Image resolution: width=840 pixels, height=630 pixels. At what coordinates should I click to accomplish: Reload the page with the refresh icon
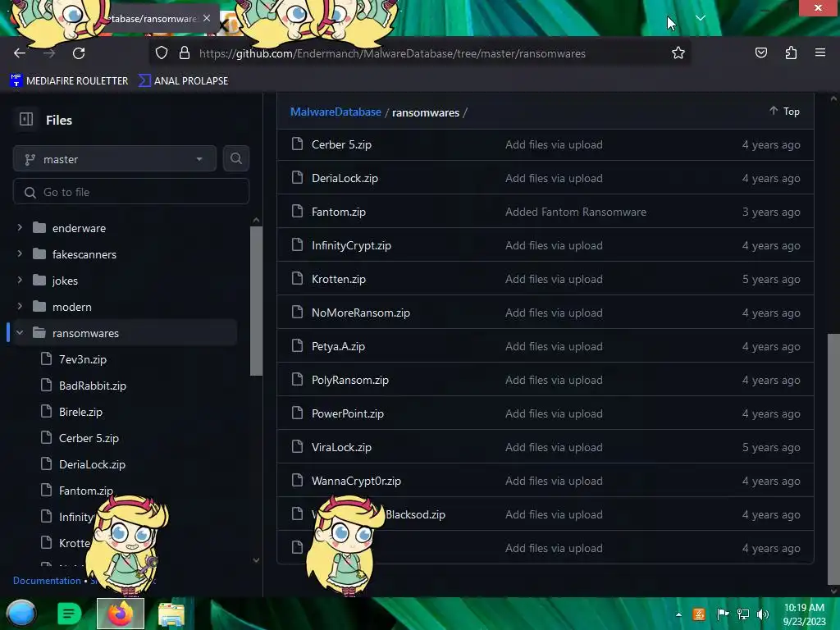[79, 53]
